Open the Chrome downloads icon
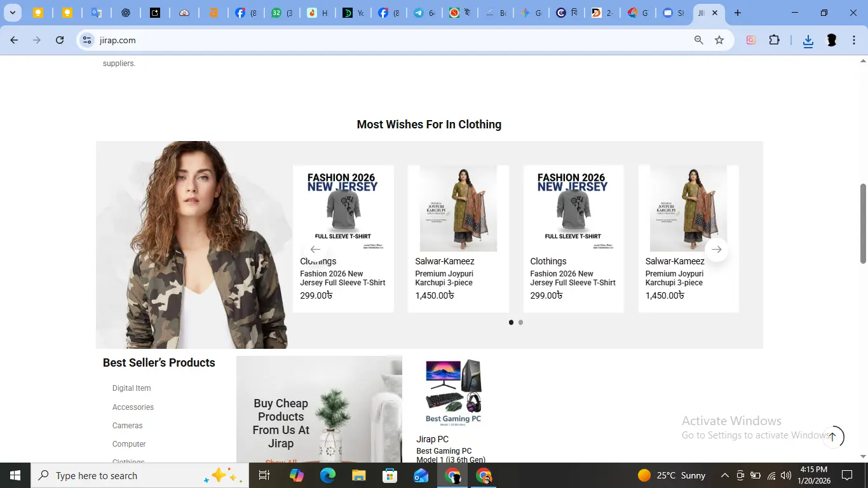Viewport: 868px width, 488px height. click(808, 41)
